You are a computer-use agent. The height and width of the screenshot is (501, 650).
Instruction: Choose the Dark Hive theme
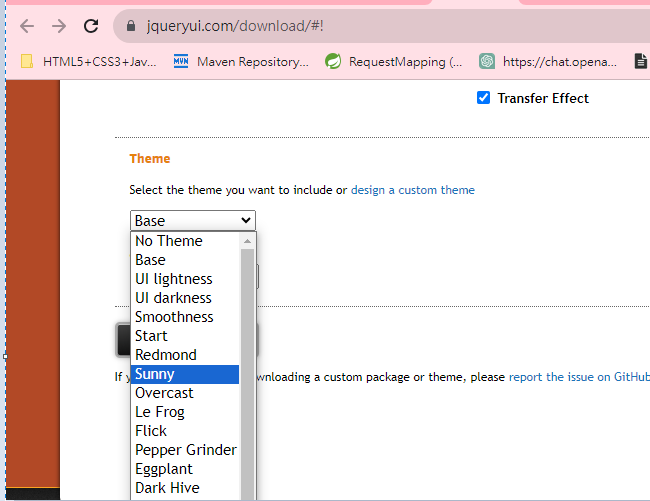pyautogui.click(x=185, y=488)
